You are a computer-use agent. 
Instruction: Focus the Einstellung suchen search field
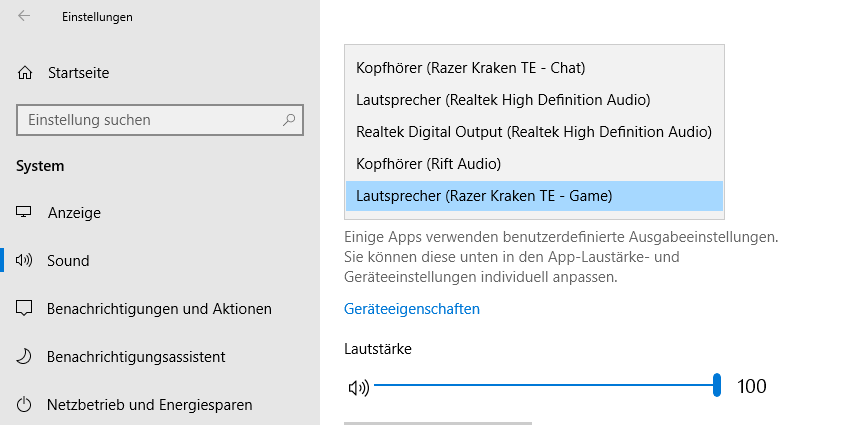160,120
